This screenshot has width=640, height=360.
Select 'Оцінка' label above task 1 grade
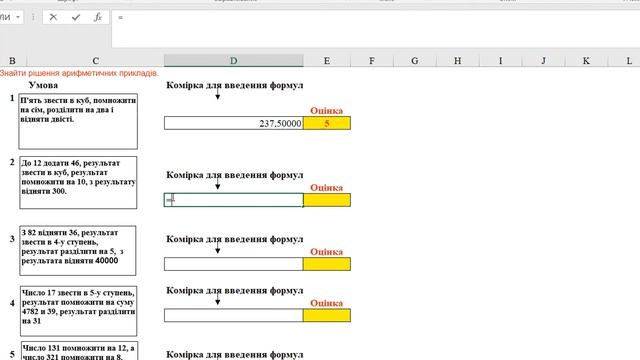coord(327,111)
